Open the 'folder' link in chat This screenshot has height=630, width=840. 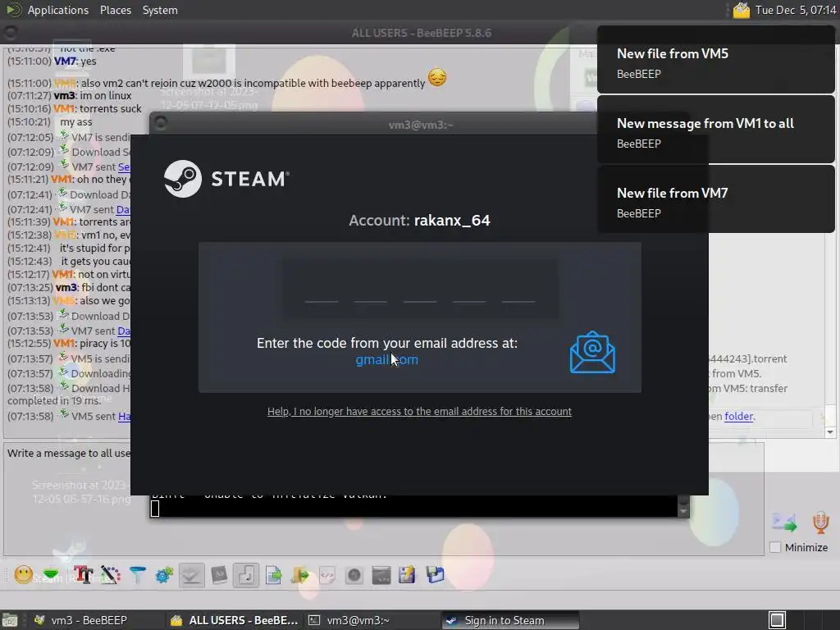pos(739,416)
